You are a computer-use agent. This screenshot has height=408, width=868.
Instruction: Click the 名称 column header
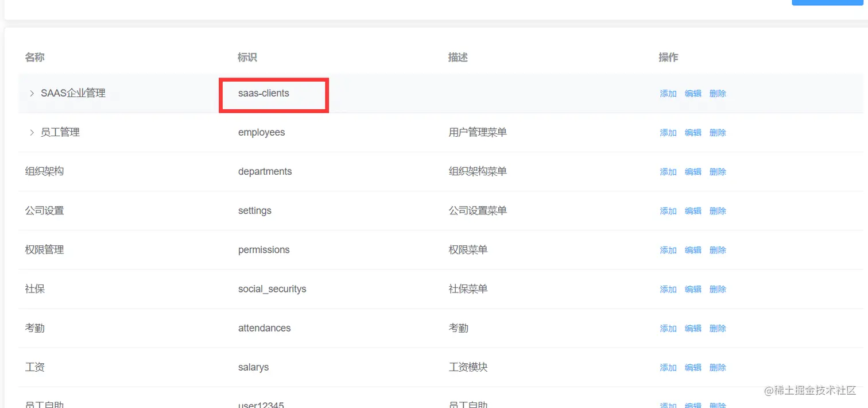(x=34, y=57)
